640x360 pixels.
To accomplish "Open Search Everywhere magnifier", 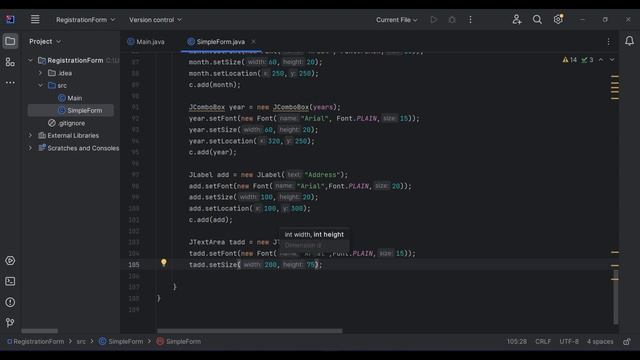I will pos(537,19).
